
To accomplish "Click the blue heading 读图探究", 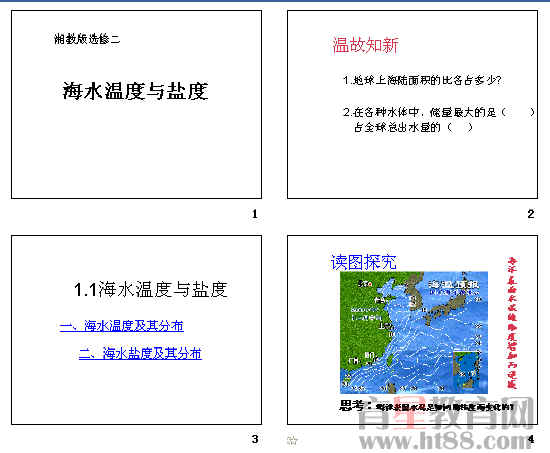I will pyautogui.click(x=364, y=262).
